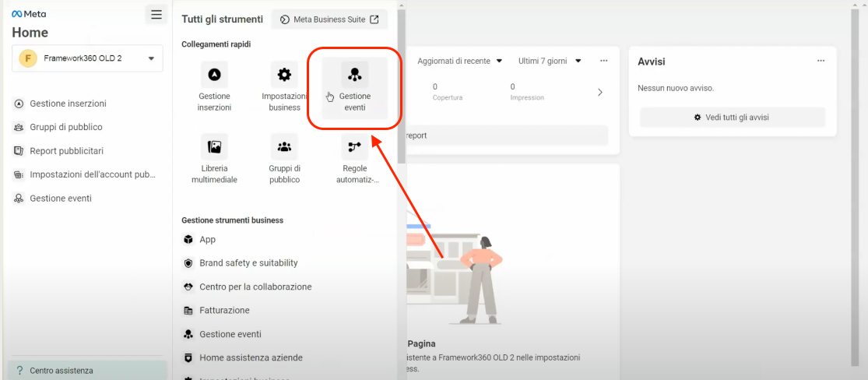The height and width of the screenshot is (380, 868).
Task: Click the report button on overview card
Action: [x=507, y=135]
